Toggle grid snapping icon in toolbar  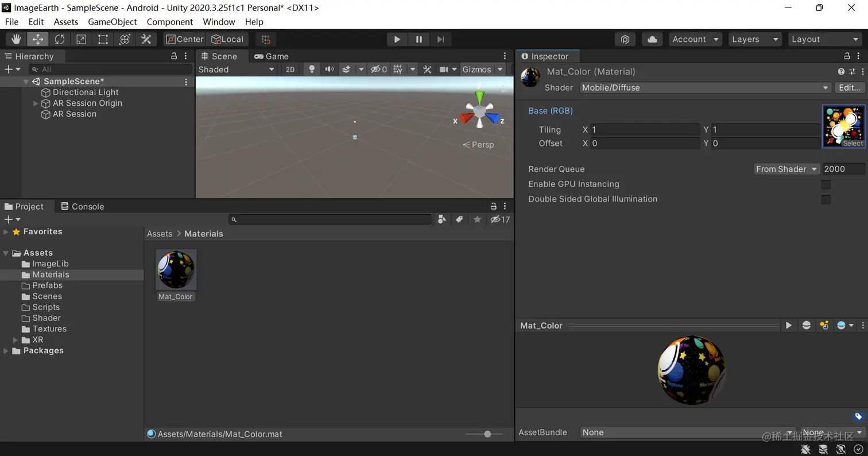[x=266, y=39]
